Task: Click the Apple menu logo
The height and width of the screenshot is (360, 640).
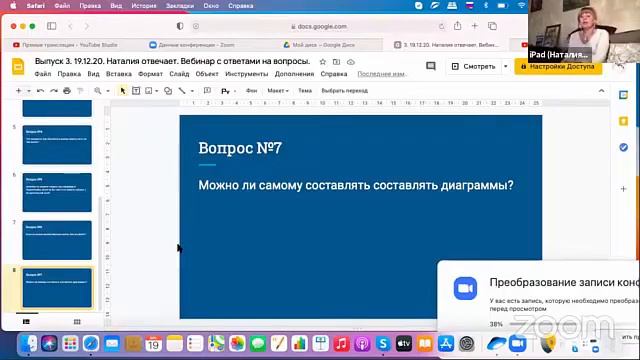Action: pyautogui.click(x=13, y=6)
